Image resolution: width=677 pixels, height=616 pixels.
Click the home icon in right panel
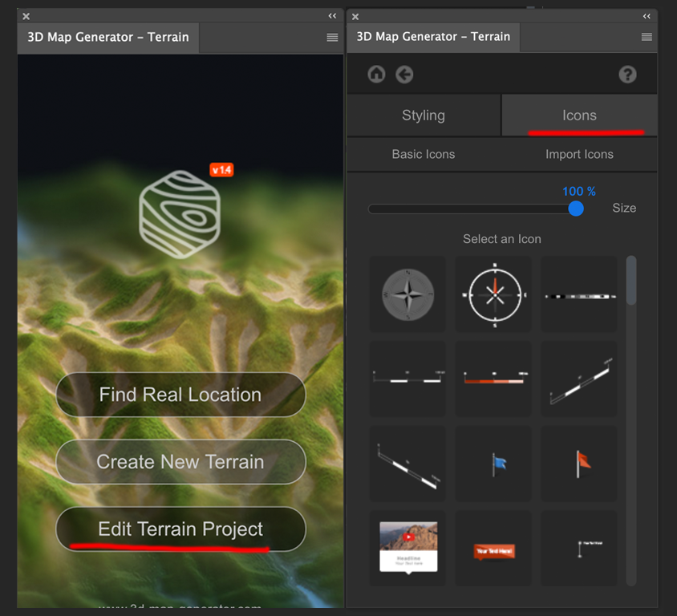tap(376, 75)
